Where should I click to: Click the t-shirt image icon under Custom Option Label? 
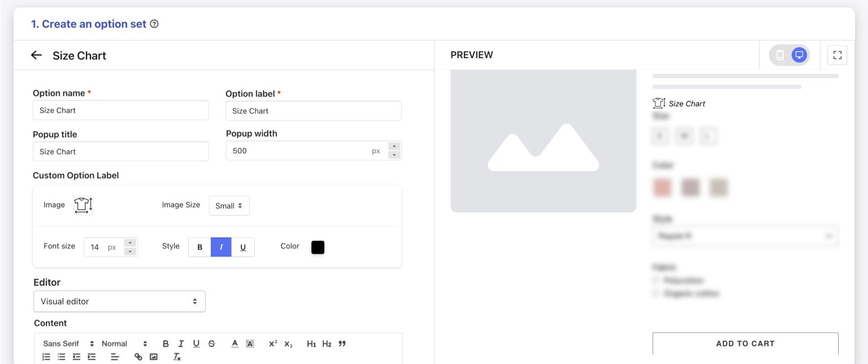point(83,205)
